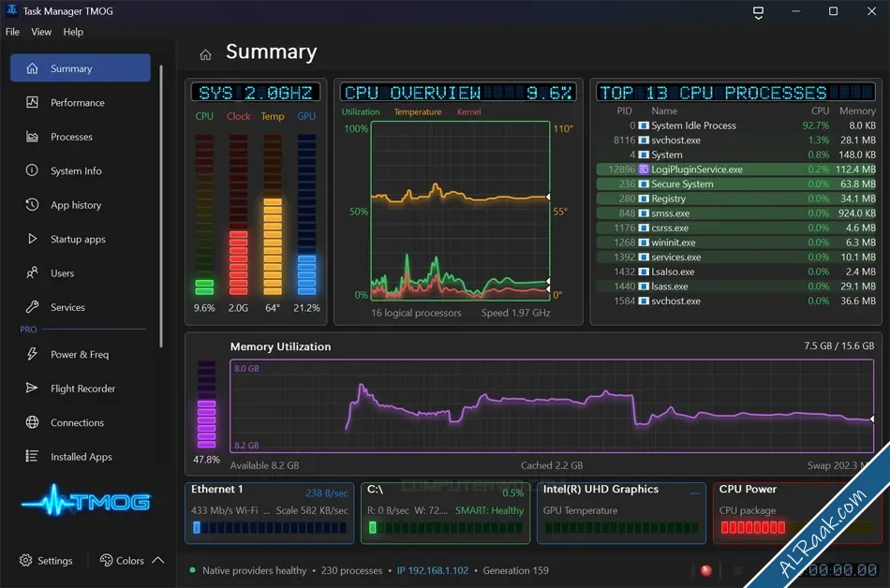Image resolution: width=890 pixels, height=588 pixels.
Task: Select the Registry process row
Action: [735, 198]
